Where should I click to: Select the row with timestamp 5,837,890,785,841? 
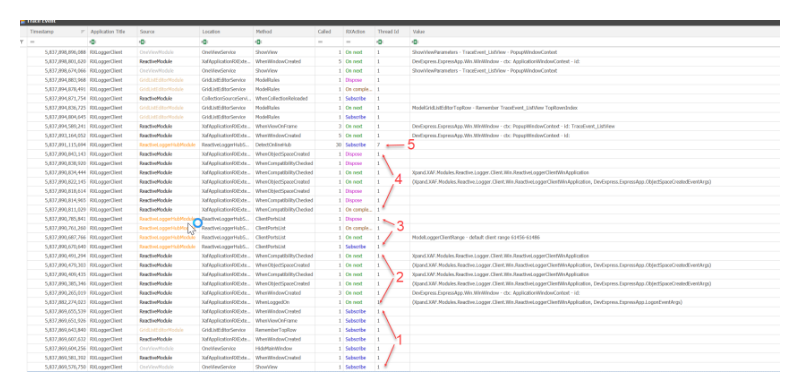click(403, 218)
